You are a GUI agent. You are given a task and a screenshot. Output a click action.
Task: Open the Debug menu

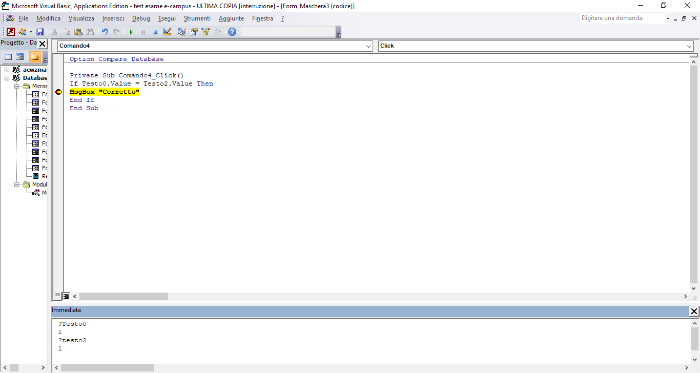(x=141, y=18)
